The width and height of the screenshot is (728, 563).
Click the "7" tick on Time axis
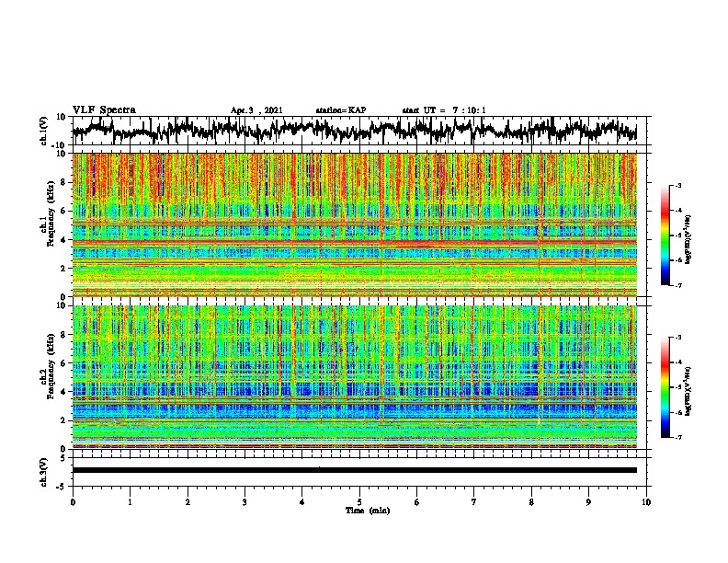(x=474, y=502)
